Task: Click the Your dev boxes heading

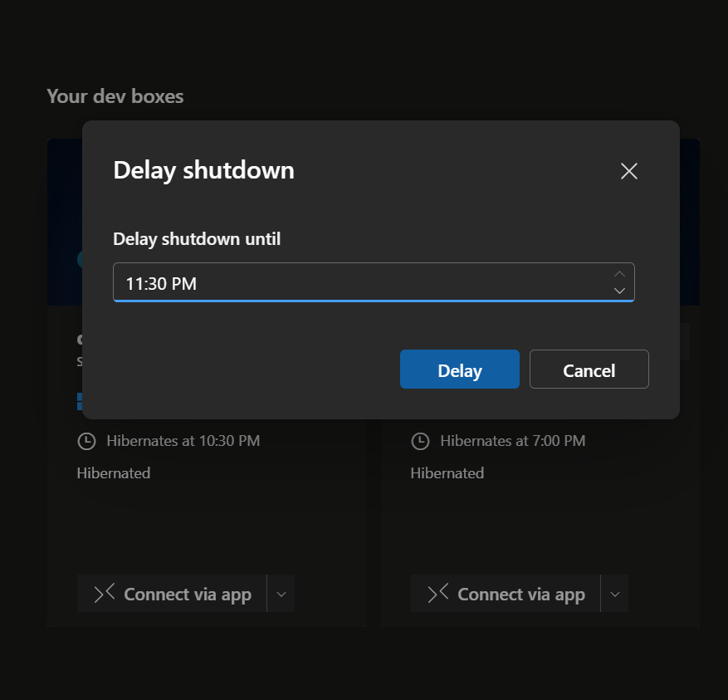Action: click(x=115, y=96)
